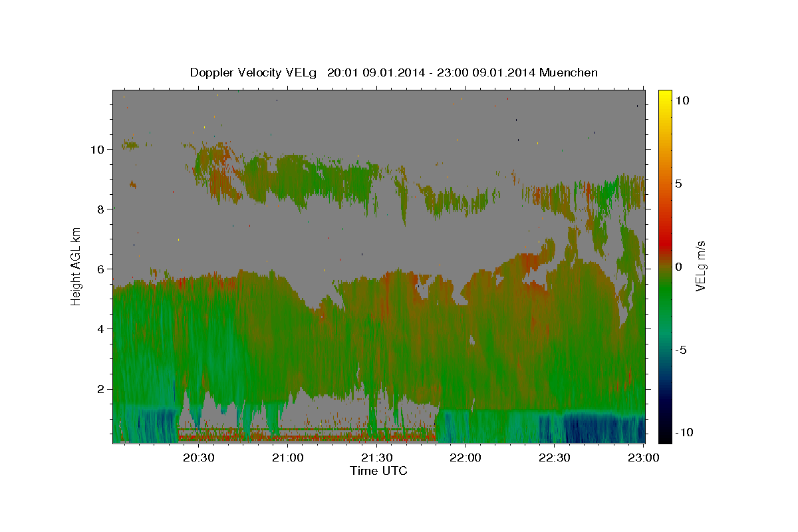
Task: Click the plot title 'Doppler Velocity VELg'
Action: (255, 72)
